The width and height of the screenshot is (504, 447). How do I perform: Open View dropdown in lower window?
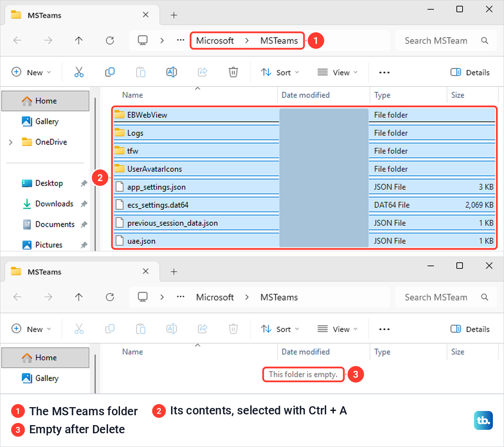point(338,329)
